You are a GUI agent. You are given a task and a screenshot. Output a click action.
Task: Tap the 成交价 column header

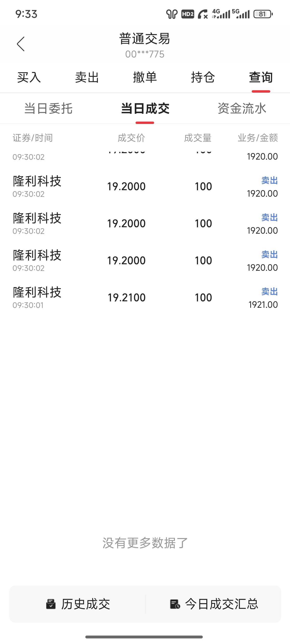click(x=131, y=138)
